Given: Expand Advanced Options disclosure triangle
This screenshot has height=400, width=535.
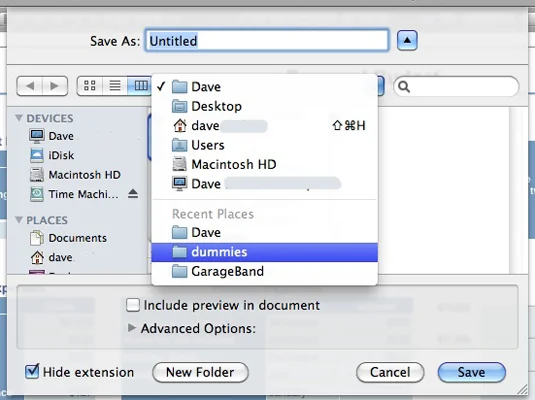Looking at the screenshot, I should tap(131, 328).
